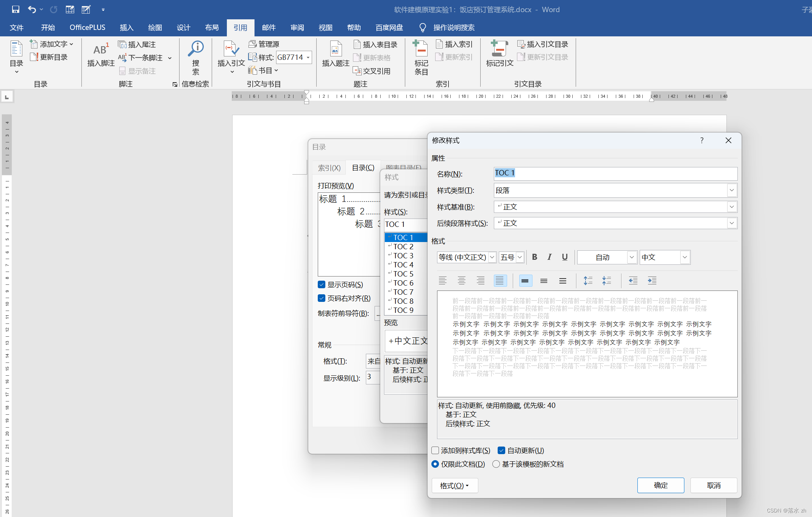
Task: Open 样式类型 dropdown
Action: 729,189
